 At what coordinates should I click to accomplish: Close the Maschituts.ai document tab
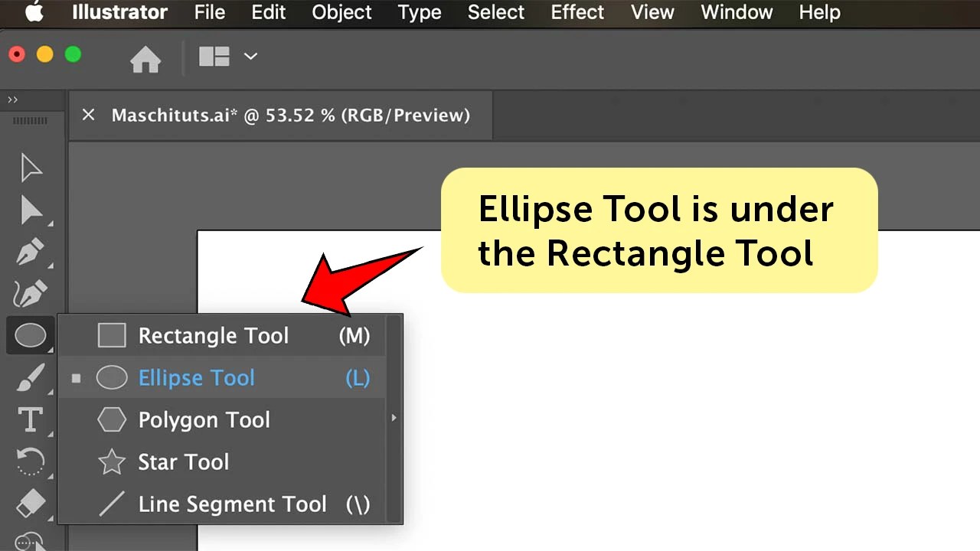(88, 115)
